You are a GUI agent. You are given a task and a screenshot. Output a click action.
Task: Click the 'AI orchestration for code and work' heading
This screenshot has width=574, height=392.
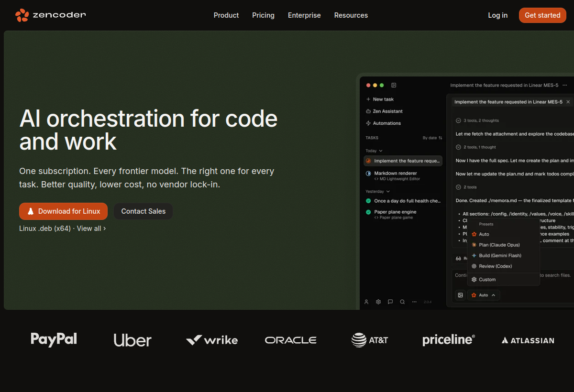[x=148, y=130]
